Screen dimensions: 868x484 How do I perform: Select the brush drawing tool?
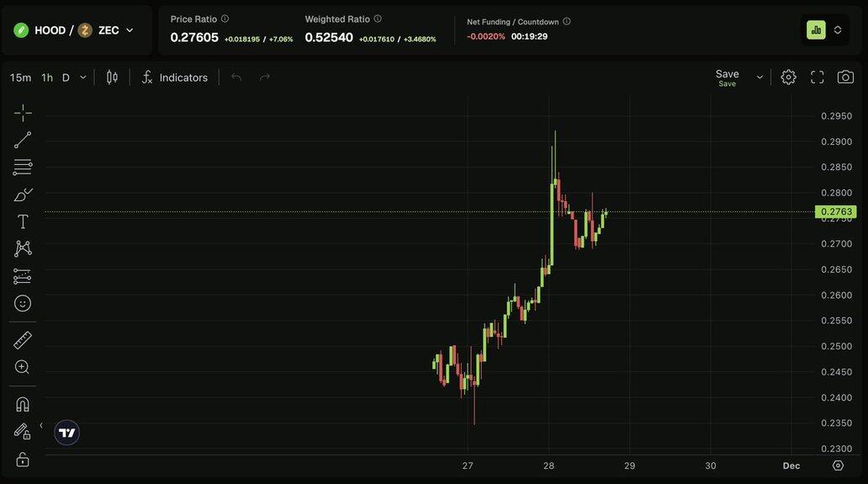coord(23,194)
